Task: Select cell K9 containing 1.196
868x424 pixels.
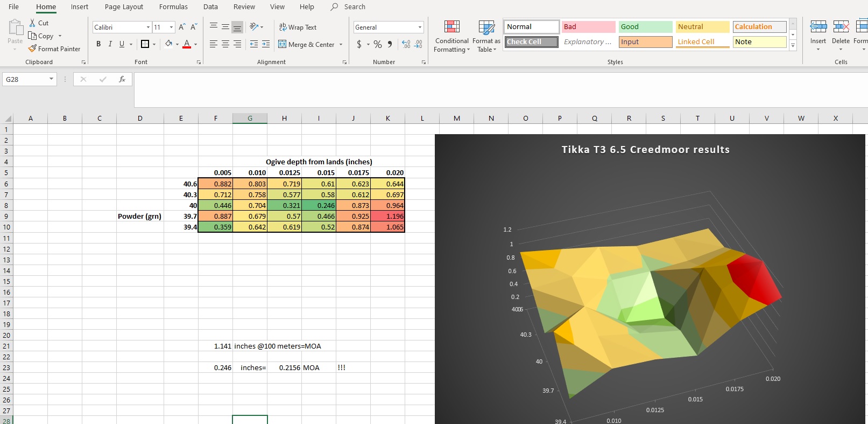Action: pos(387,216)
